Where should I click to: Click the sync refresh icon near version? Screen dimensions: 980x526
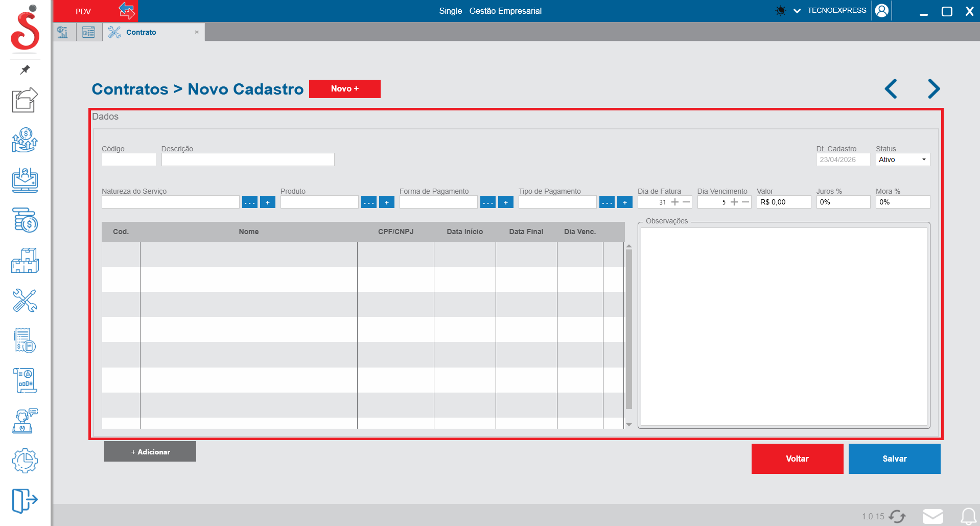coord(897,516)
